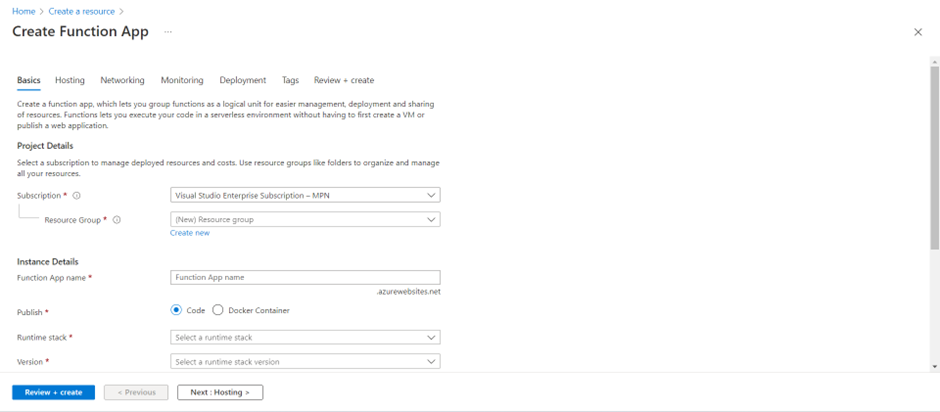Click the Next : Hosting button
The width and height of the screenshot is (940, 412).
click(x=220, y=392)
